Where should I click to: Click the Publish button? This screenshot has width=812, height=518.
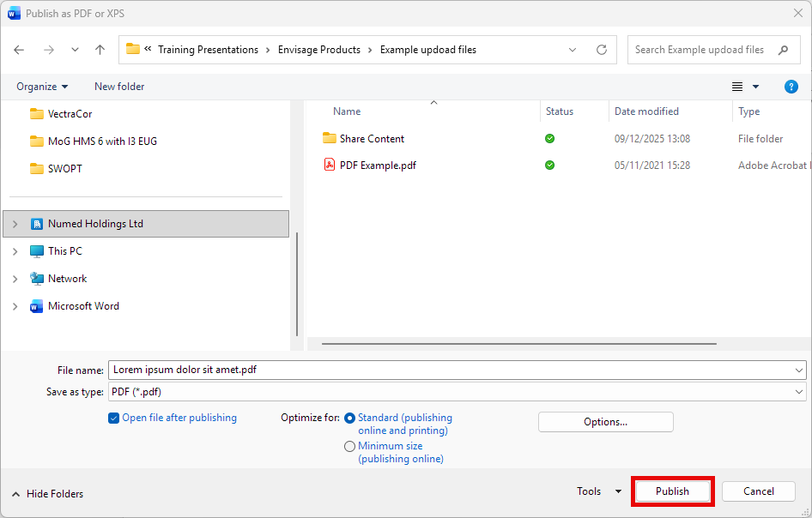point(672,491)
